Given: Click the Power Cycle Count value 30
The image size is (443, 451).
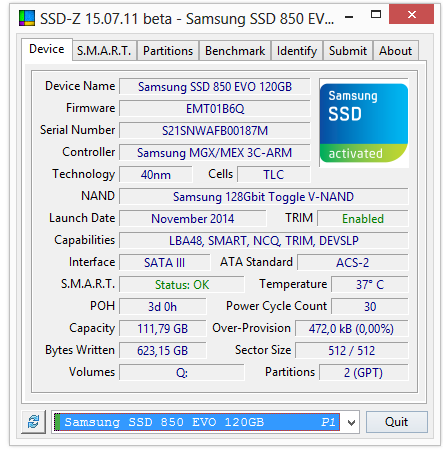Looking at the screenshot, I should (x=370, y=307).
